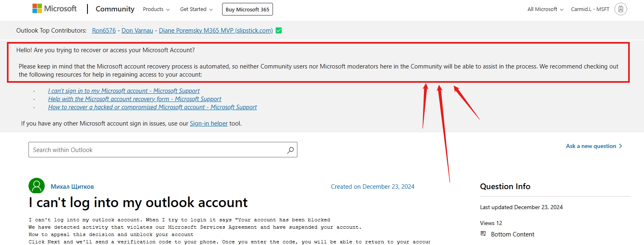Click the question title heading
644x245 pixels.
click(x=138, y=203)
